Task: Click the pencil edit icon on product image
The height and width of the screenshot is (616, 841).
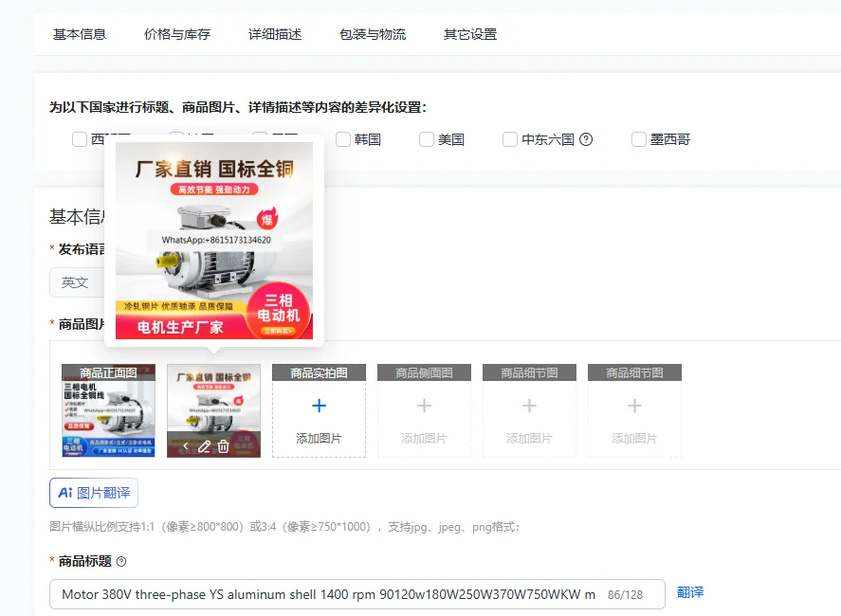Action: coord(205,446)
